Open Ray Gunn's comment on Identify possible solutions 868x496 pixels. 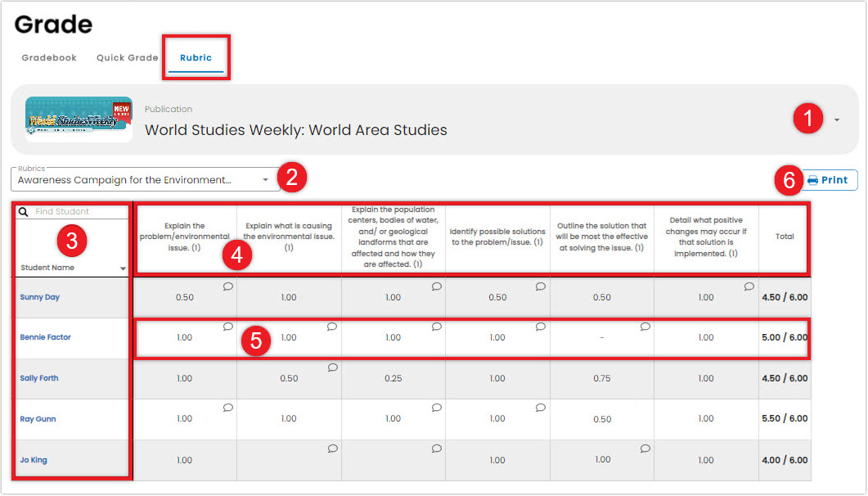541,408
